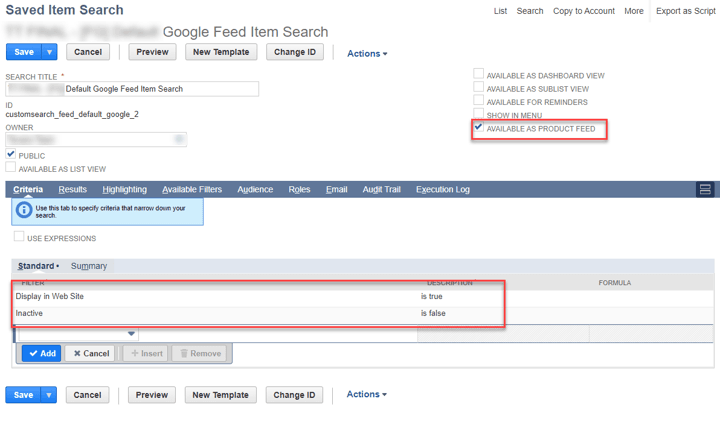Switch to the Audit Trail tab
This screenshot has height=422, width=720.
(x=382, y=190)
